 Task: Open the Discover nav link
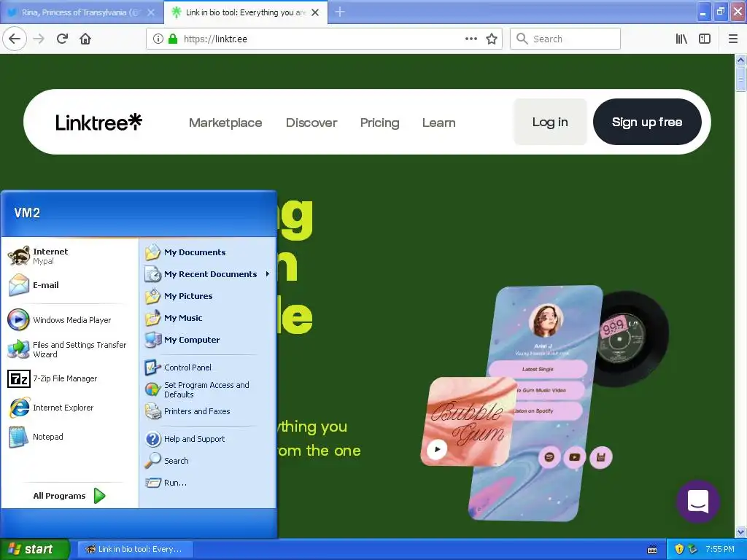click(311, 122)
